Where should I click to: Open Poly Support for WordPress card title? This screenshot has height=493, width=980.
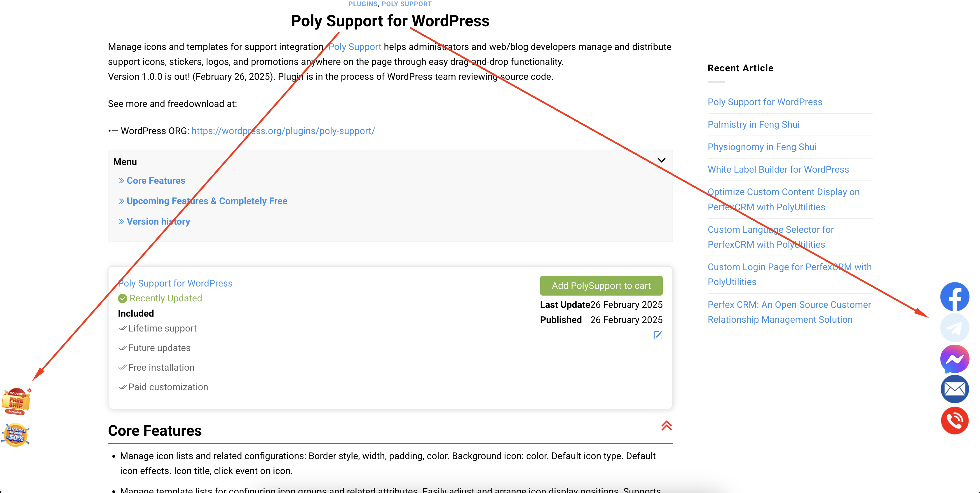[175, 283]
